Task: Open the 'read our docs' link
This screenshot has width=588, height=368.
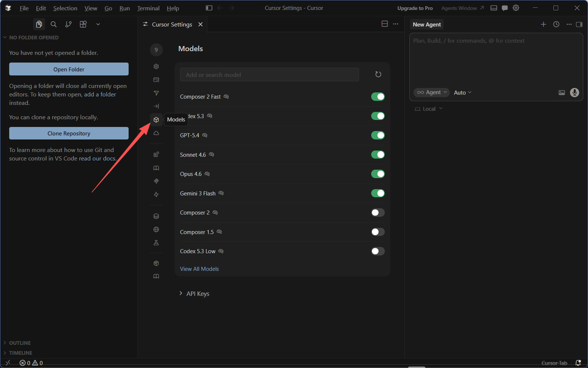Action: pyautogui.click(x=97, y=159)
